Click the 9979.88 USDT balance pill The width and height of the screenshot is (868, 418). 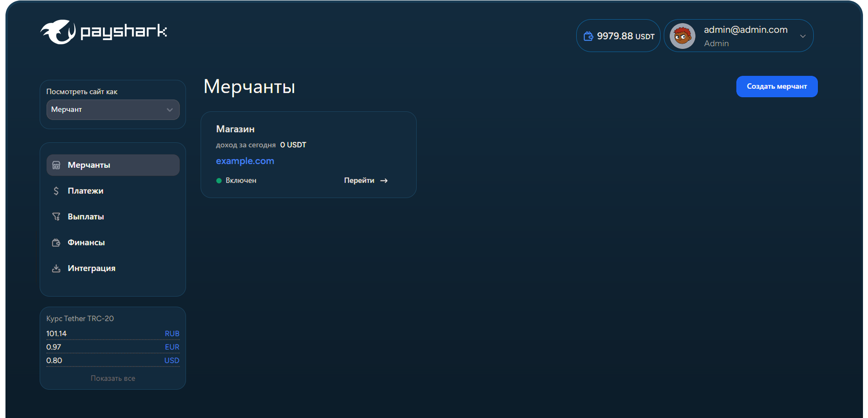click(x=618, y=36)
